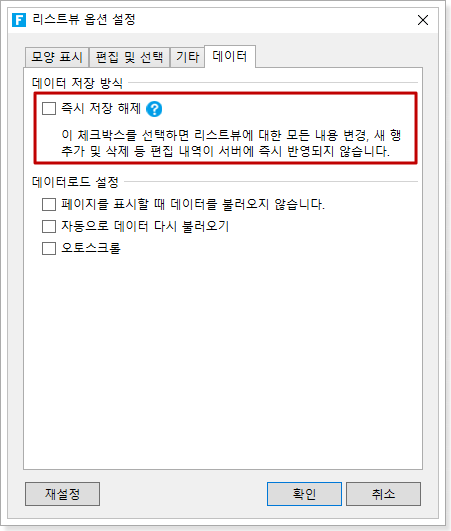Click the 오토스크롤 label text
This screenshot has height=531, width=451.
pos(91,248)
